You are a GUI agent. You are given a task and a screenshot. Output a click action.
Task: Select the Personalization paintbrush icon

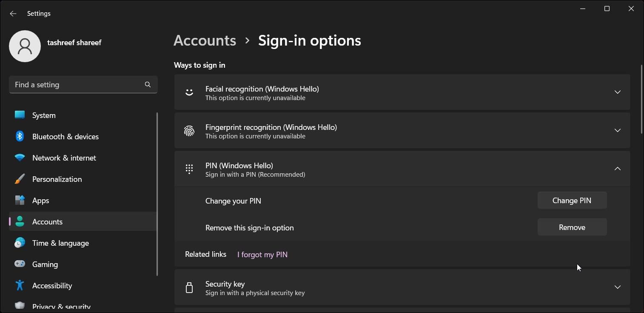pos(20,179)
